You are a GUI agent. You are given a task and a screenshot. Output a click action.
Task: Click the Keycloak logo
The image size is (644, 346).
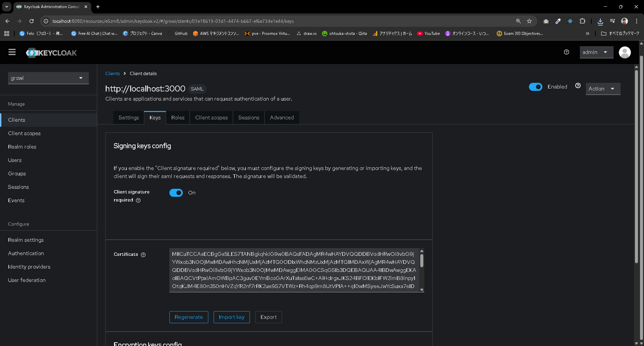(x=51, y=53)
